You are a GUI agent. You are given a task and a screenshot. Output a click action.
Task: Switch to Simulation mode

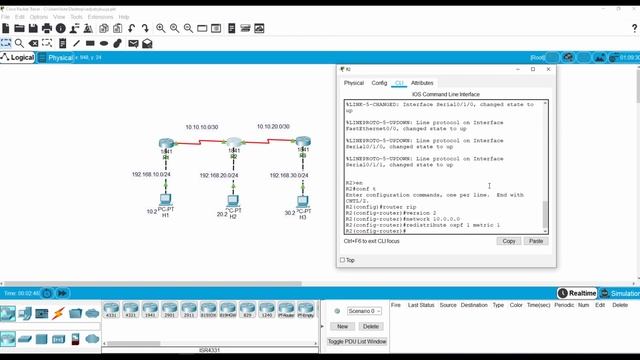tap(620, 293)
